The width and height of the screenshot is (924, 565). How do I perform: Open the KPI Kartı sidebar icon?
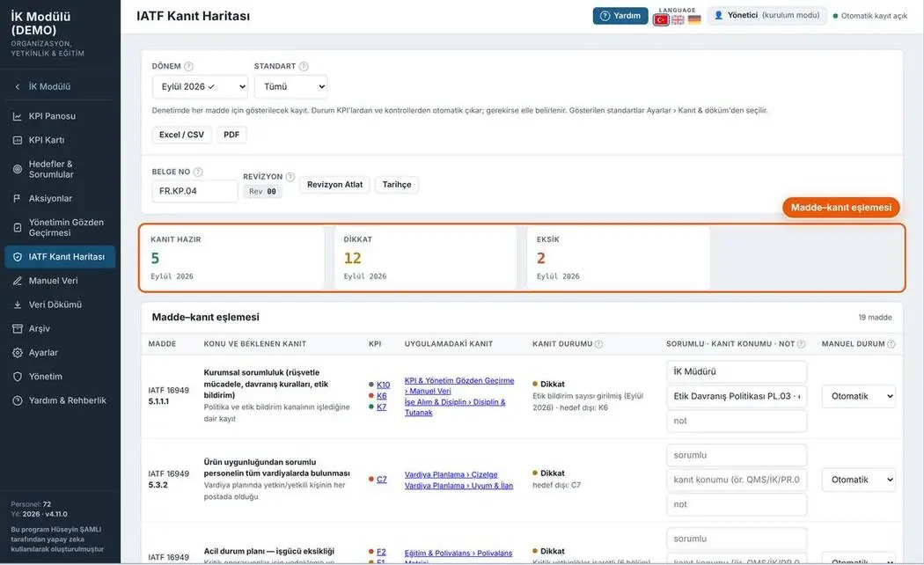tap(17, 140)
